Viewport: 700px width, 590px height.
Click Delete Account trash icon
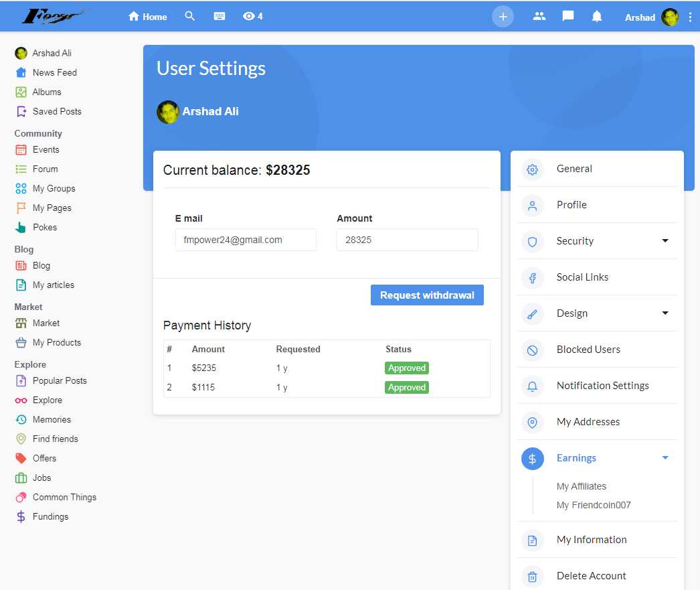(532, 577)
